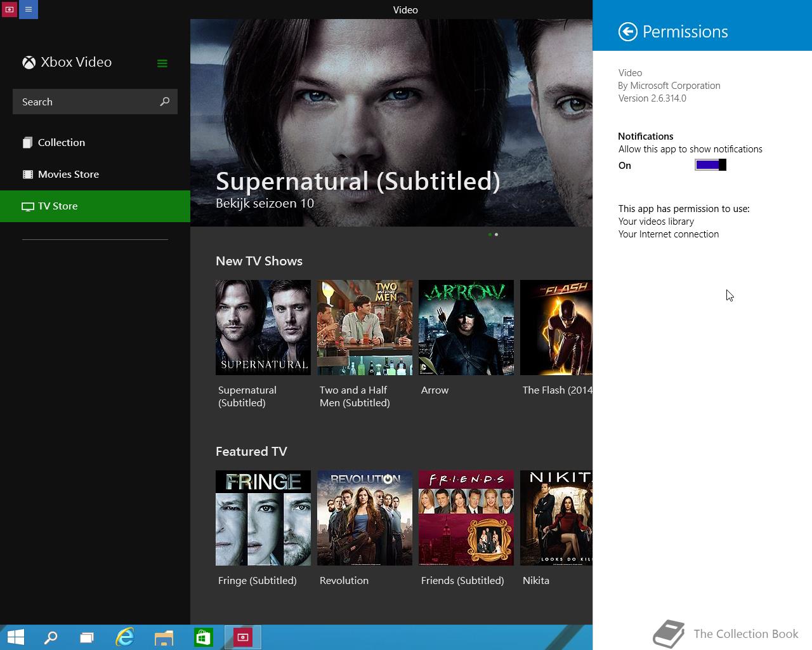This screenshot has height=650, width=812.
Task: Open the Windows Start button
Action: [x=15, y=637]
